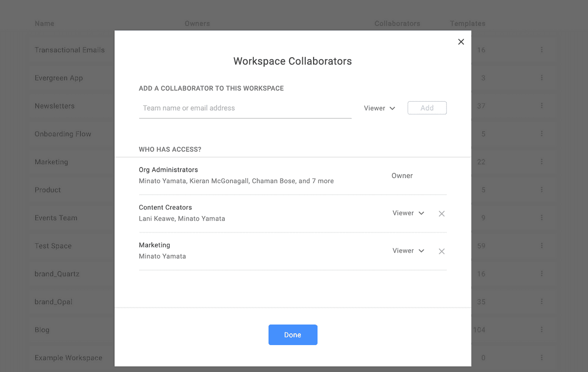The image size is (588, 372).
Task: Change Content Creators role from Viewer
Action: [408, 213]
